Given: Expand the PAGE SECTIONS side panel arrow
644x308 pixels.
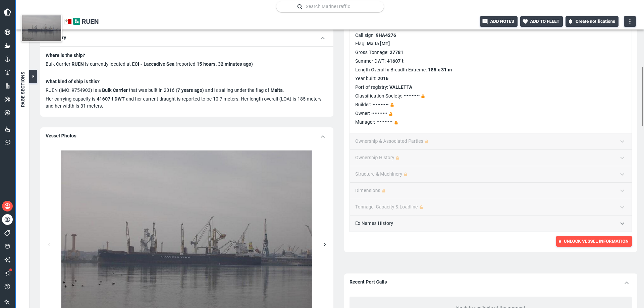Looking at the screenshot, I should click(33, 76).
